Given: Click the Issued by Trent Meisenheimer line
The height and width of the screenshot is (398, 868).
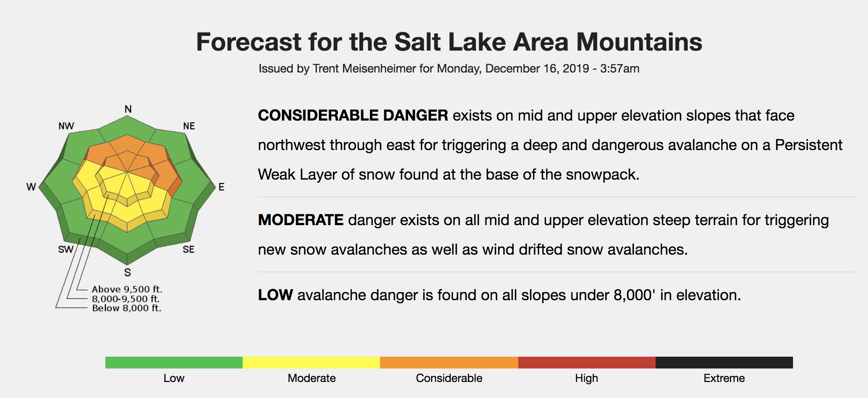Looking at the screenshot, I should click(x=449, y=69).
